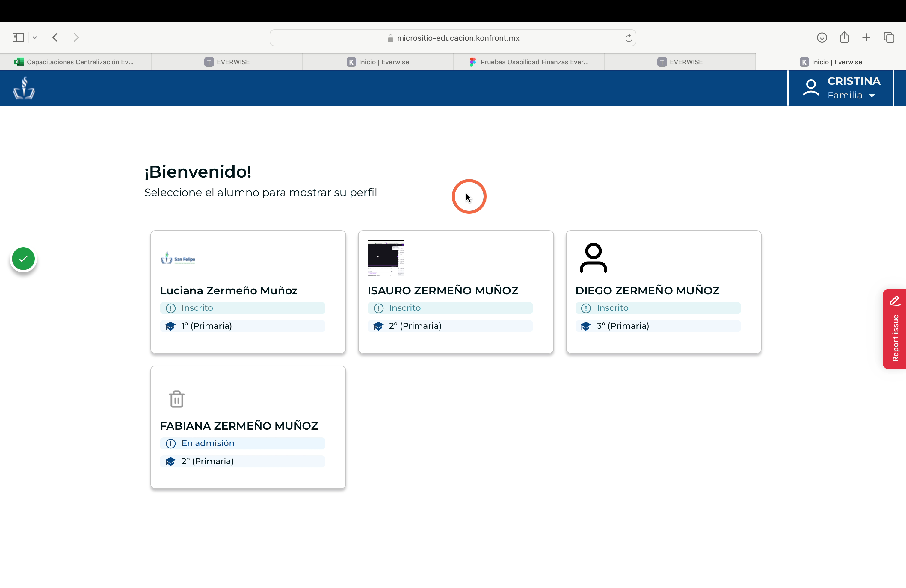
Task: Switch to the second EVERWISE tab
Action: point(680,62)
